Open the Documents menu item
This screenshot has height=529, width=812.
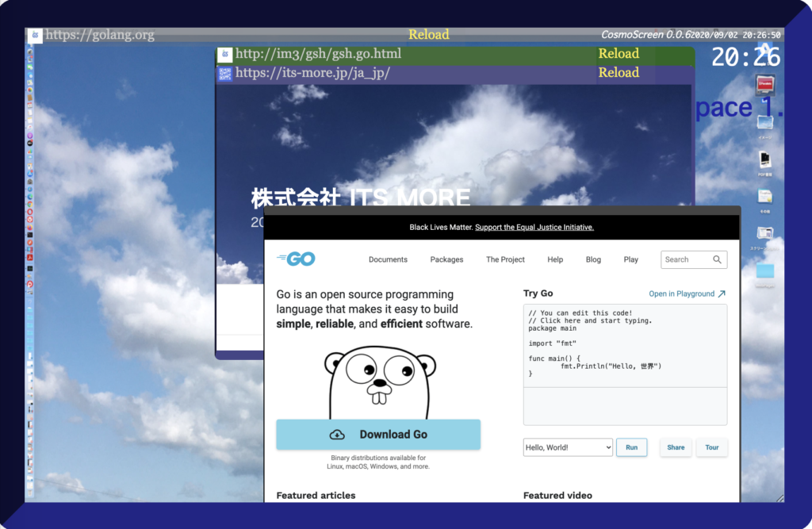click(x=388, y=259)
